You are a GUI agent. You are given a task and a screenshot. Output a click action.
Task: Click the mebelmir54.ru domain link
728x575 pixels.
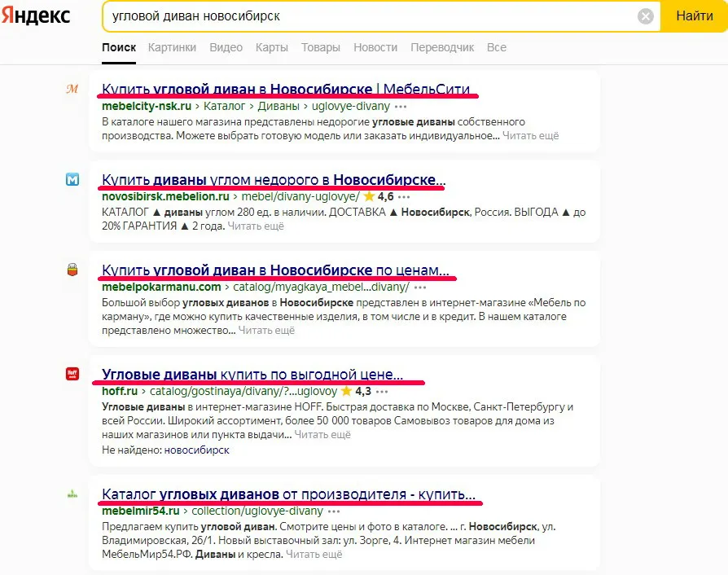coord(141,511)
